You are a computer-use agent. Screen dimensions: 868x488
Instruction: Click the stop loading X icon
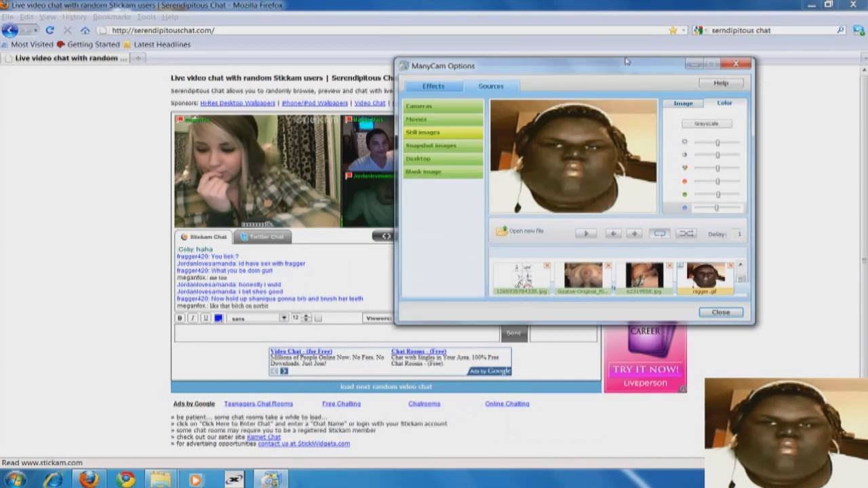[x=67, y=30]
